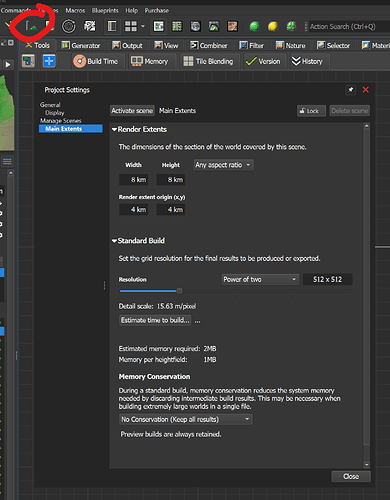Open the Power of two dropdown
Viewport: 390px width, 500px height.
[x=260, y=279]
